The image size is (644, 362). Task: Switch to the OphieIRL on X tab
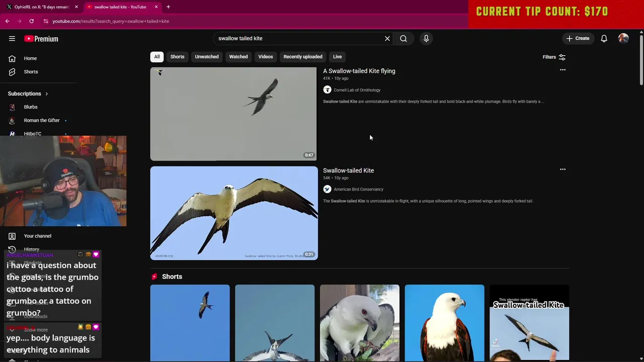tap(42, 7)
